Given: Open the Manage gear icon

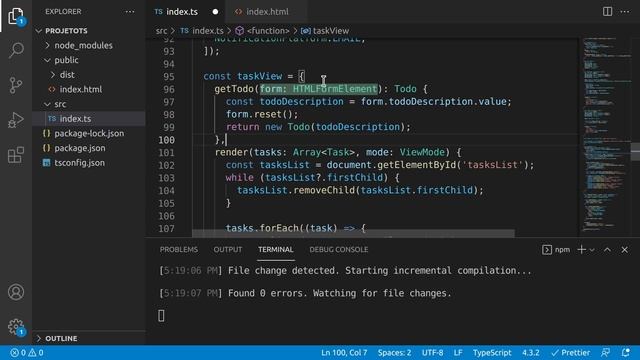Looking at the screenshot, I should (16, 327).
